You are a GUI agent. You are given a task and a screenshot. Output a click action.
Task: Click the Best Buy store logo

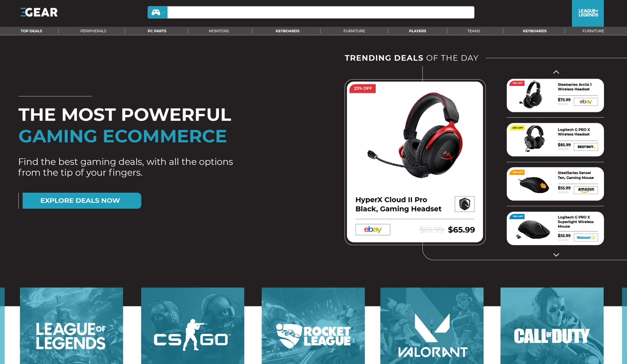pos(586,147)
